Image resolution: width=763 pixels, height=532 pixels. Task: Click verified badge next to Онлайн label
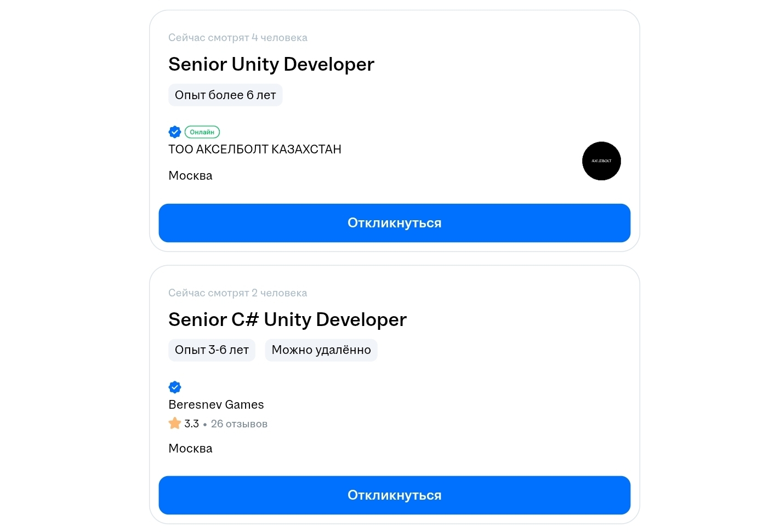[x=175, y=132]
